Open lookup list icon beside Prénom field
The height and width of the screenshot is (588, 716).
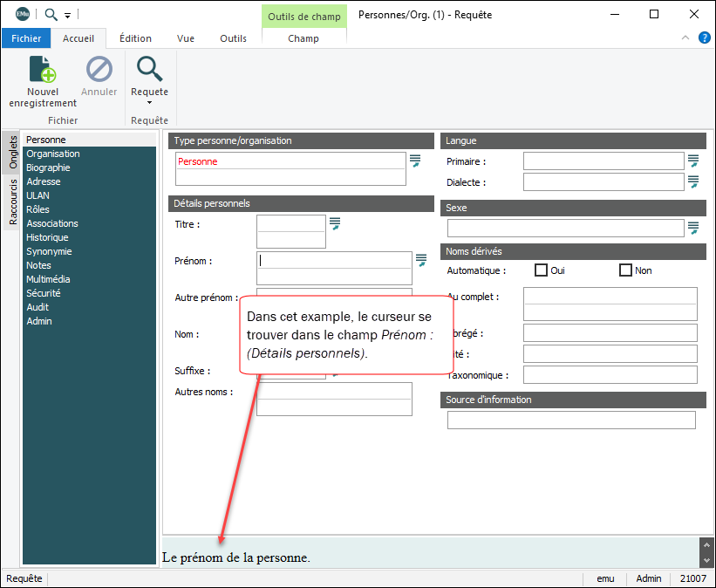[x=421, y=260]
